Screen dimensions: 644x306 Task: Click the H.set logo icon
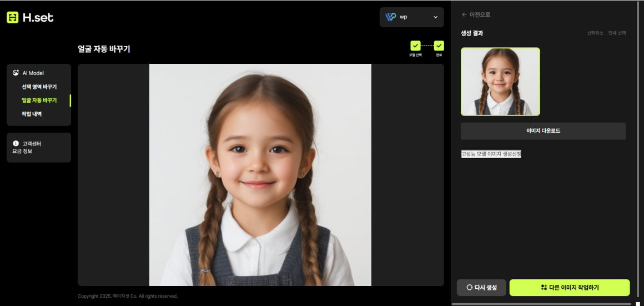[x=12, y=17]
